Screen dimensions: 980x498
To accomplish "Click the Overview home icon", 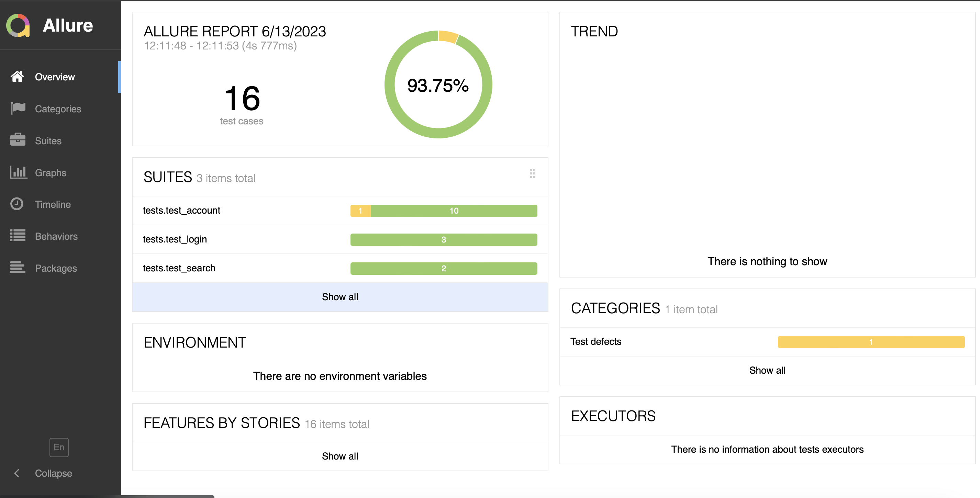I will (17, 76).
